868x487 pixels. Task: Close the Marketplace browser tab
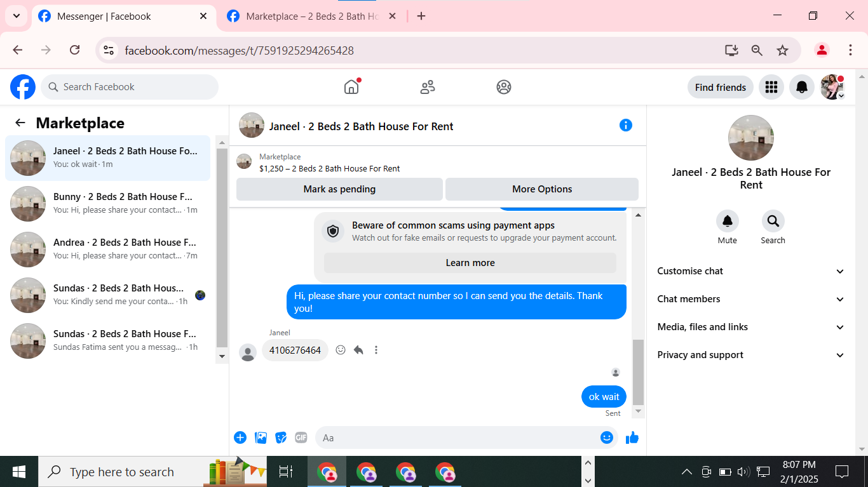393,17
